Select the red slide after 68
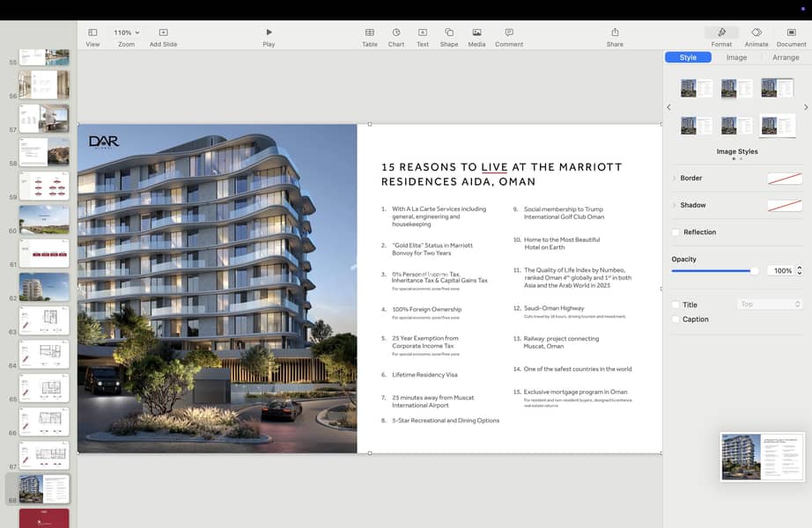 44,518
